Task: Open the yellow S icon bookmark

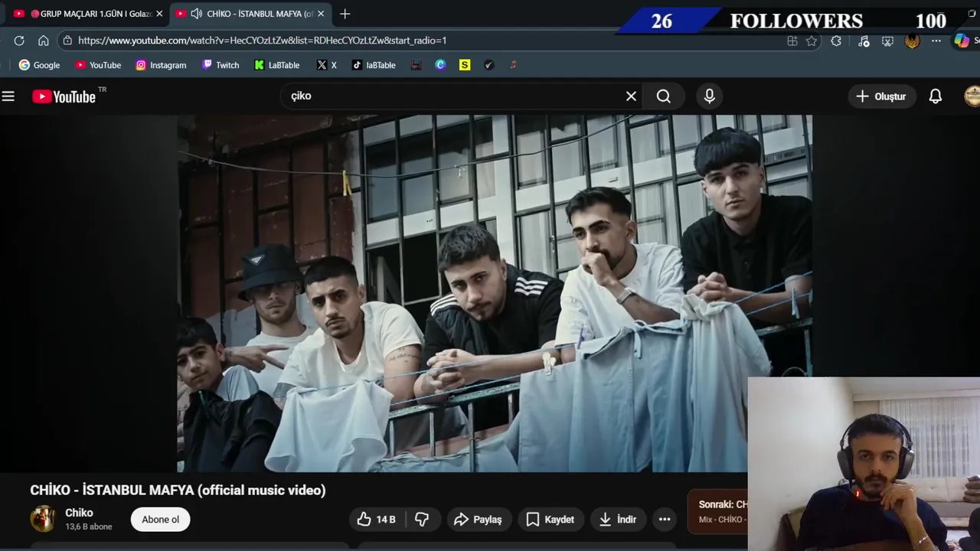Action: [x=465, y=65]
